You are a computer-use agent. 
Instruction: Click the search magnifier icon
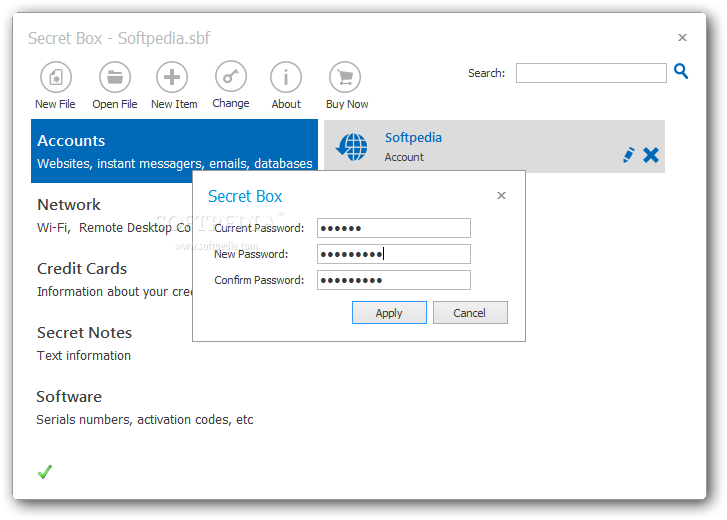pos(681,71)
